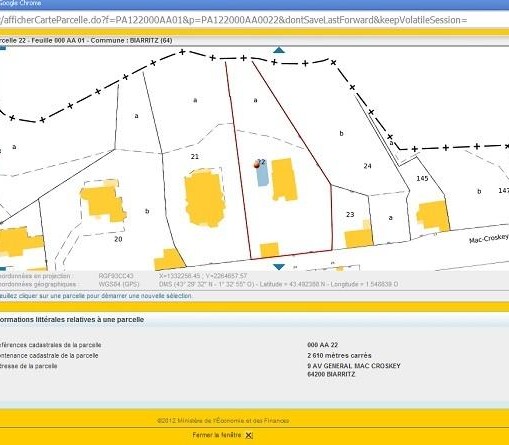This screenshot has width=509, height=445.
Task: Select the blue building in parcel 22
Action: (x=262, y=175)
